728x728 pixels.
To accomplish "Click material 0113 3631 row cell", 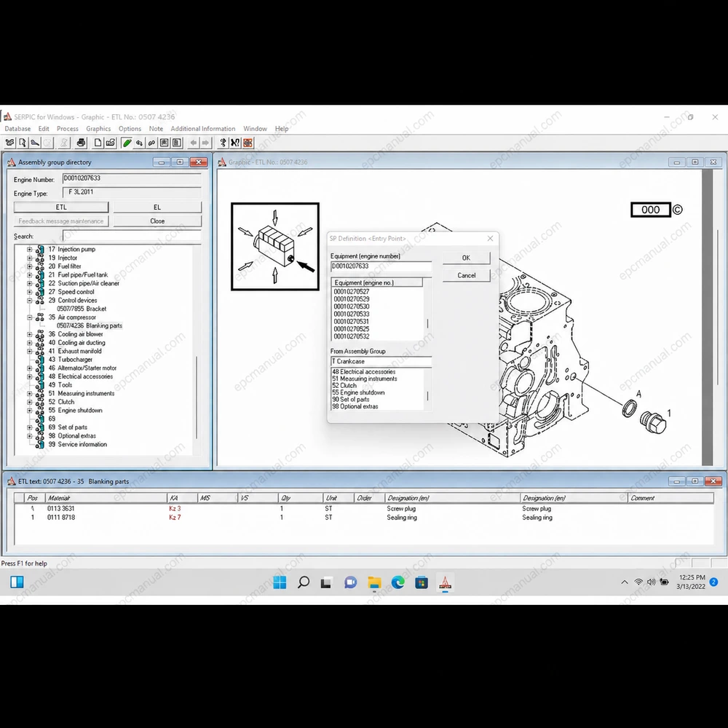I will [x=61, y=509].
